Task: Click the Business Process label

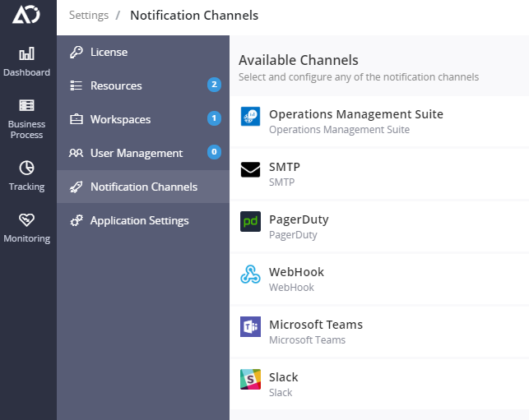Action: [x=26, y=129]
